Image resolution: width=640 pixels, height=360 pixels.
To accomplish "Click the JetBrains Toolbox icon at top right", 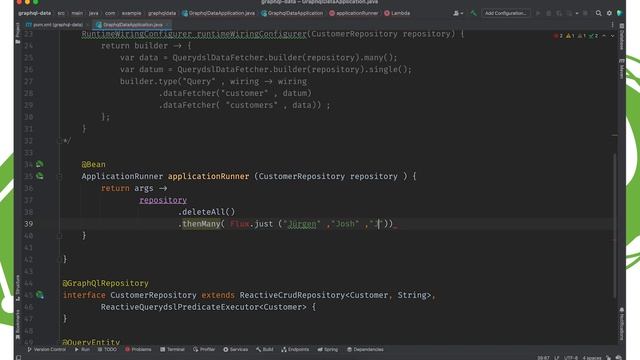I will coord(620,13).
